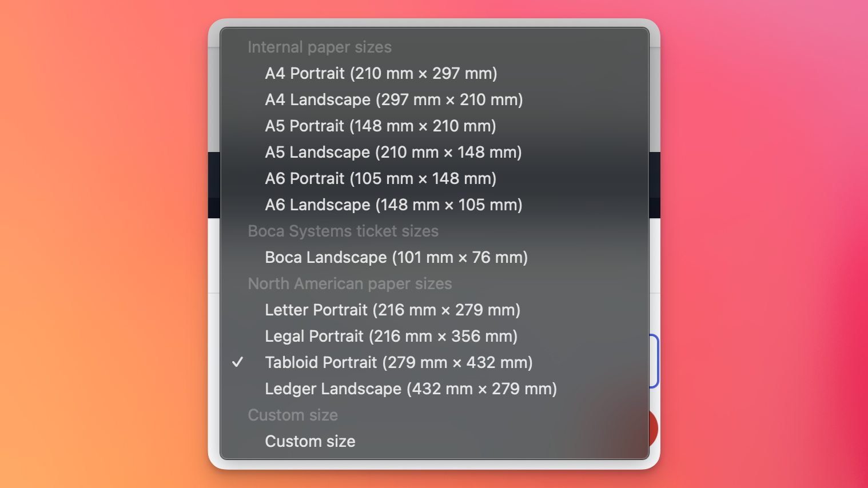
Task: Select Boca Landscape ticket size
Action: click(396, 257)
